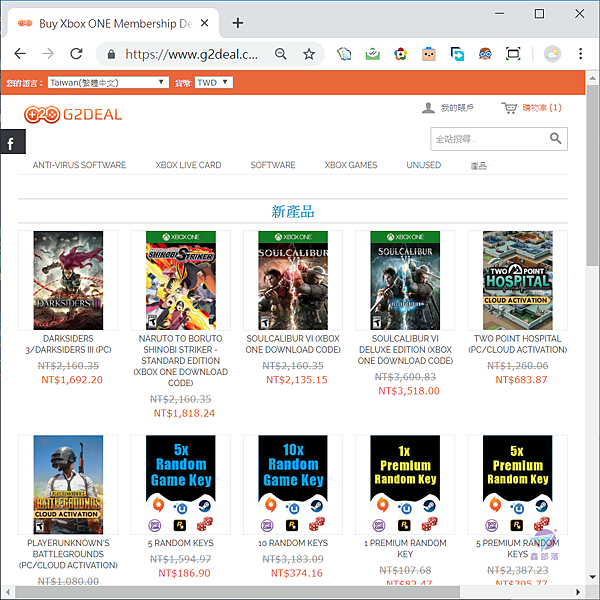Open 1 Premium Random Key link

pyautogui.click(x=405, y=548)
